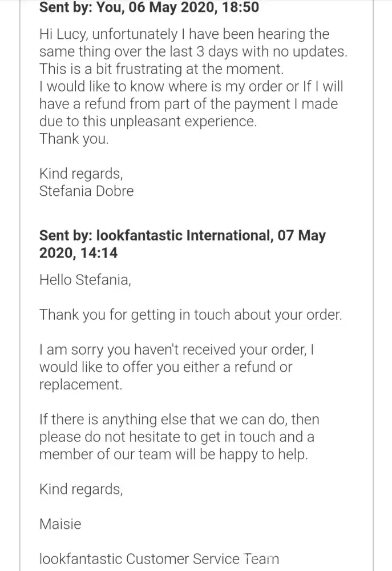Click the "offer you either a refund" line

(165, 367)
